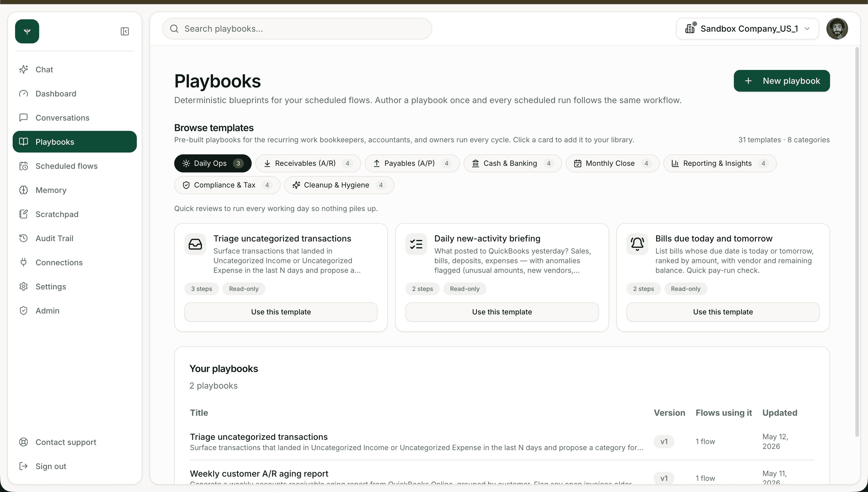The height and width of the screenshot is (492, 868).
Task: Click the inbox icon on Triage card
Action: tap(195, 244)
